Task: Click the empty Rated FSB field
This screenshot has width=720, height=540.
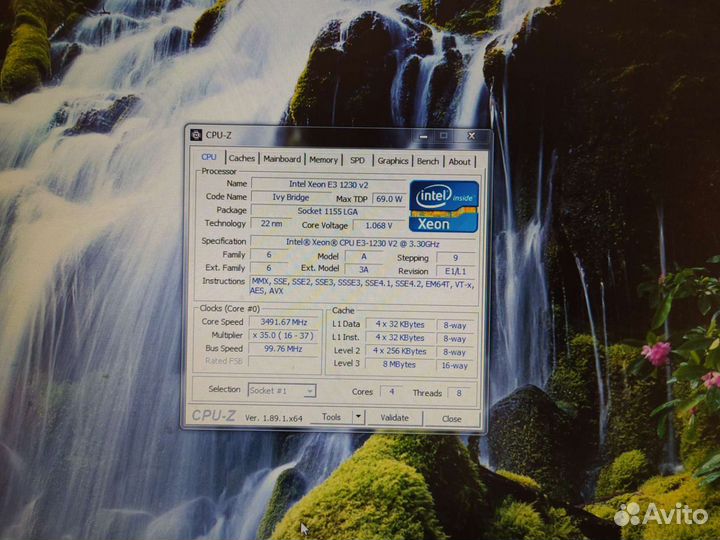Action: click(283, 361)
